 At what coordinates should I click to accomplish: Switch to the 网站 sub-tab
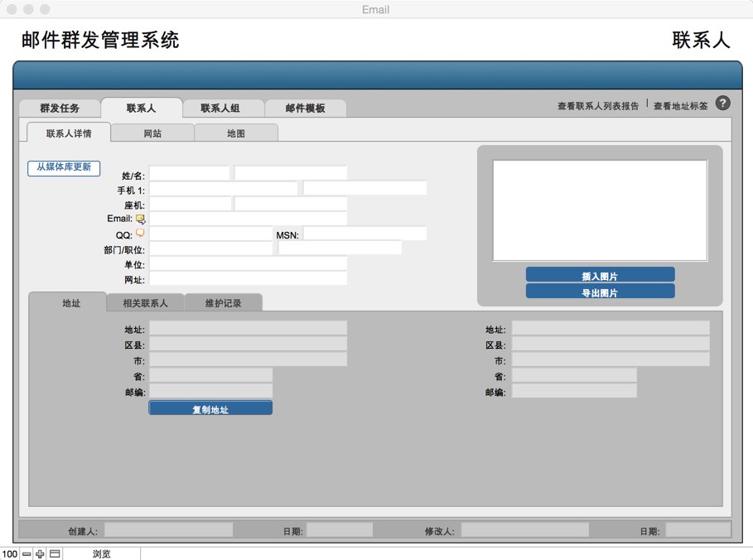(152, 133)
